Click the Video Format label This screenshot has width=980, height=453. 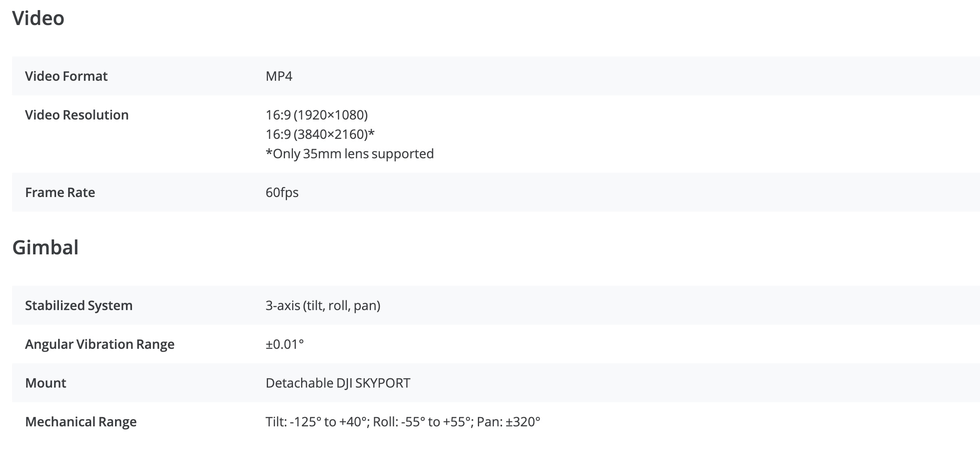coord(66,76)
